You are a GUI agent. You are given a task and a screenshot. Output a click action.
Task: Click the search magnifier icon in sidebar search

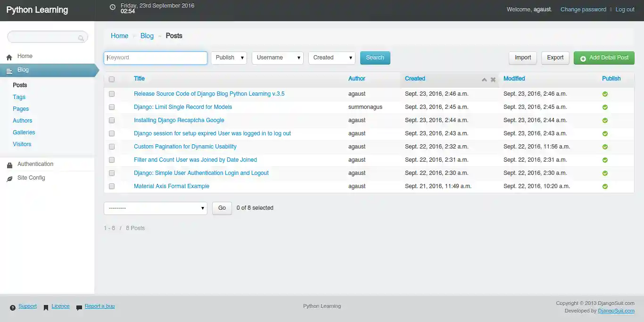pyautogui.click(x=81, y=37)
